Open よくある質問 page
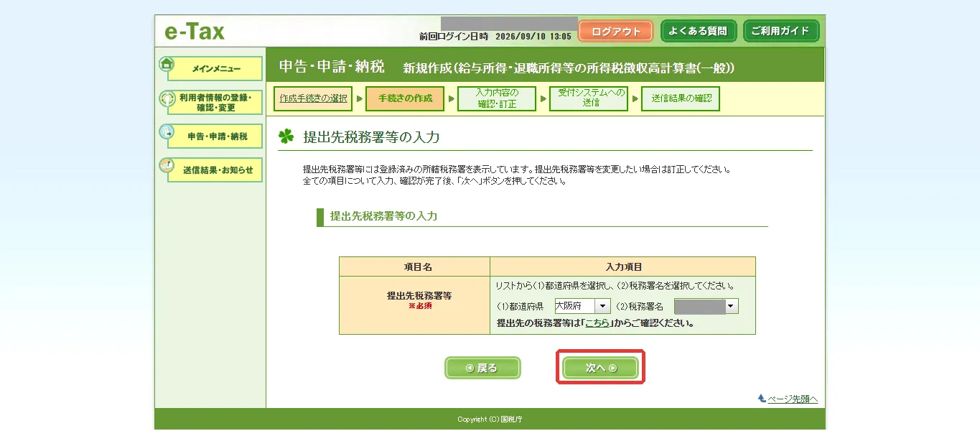 point(699,32)
